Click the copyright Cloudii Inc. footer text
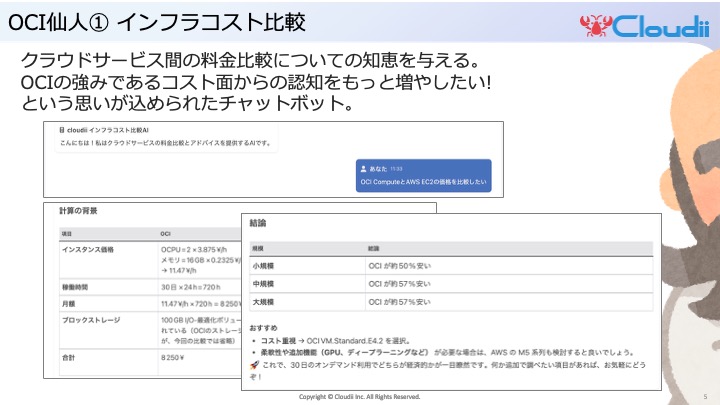 (x=360, y=396)
